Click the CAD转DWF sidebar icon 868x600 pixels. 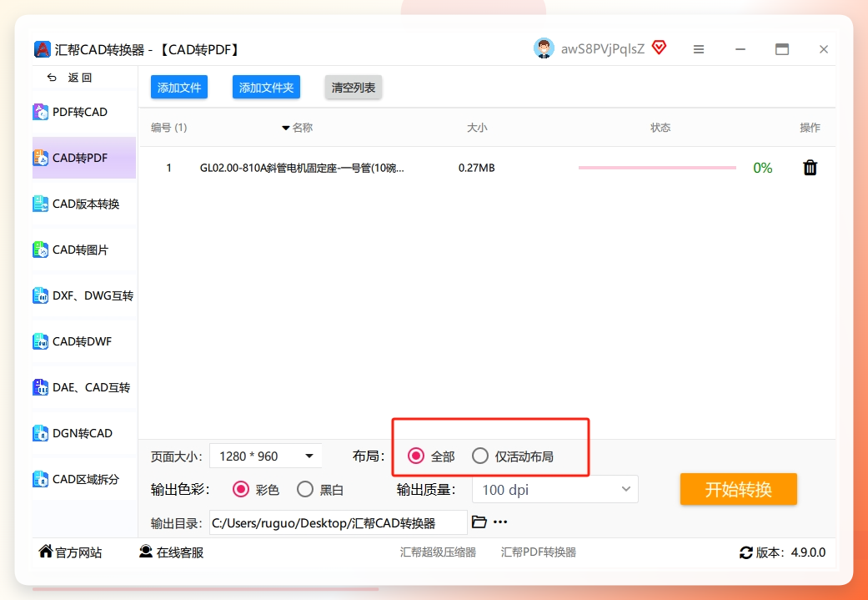[41, 342]
